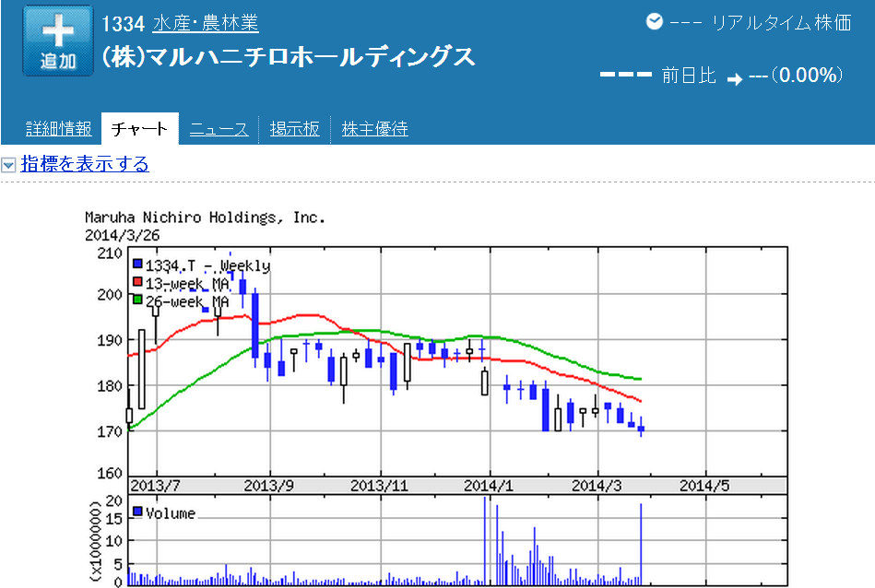
Task: Click the stock code 1334
Action: click(x=123, y=24)
